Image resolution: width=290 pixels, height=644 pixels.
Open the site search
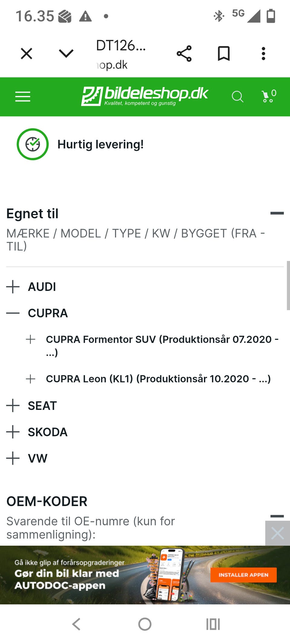coord(237,97)
